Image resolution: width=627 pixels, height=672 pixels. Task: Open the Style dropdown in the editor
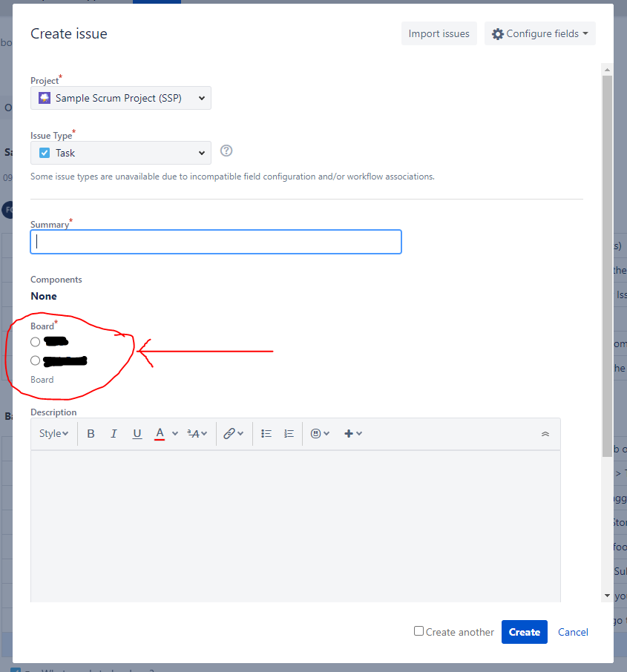[x=53, y=433]
